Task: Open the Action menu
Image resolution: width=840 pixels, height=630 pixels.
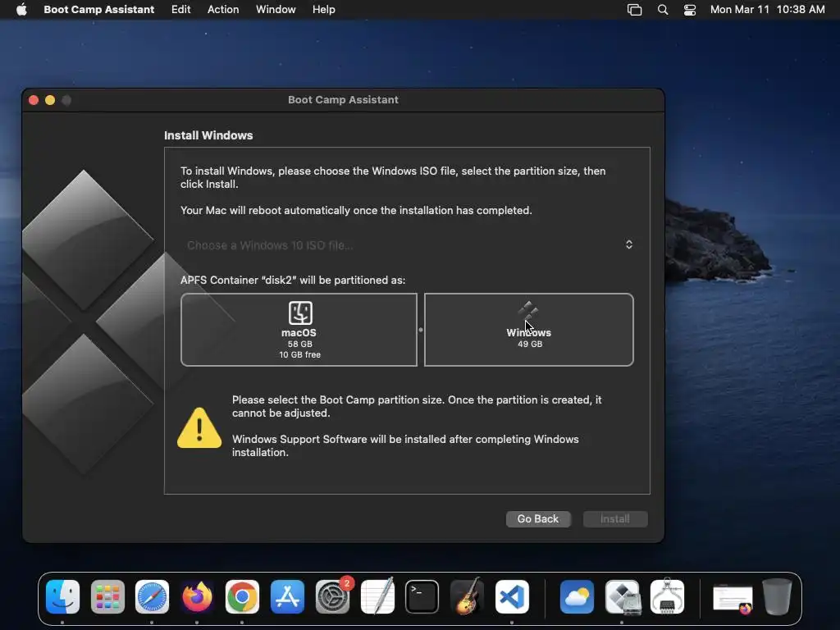Action: (x=223, y=10)
